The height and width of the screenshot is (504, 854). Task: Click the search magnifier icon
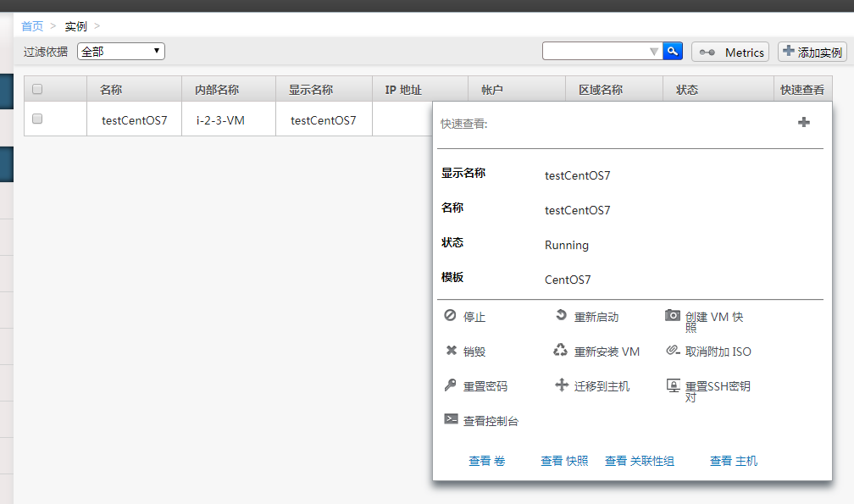[672, 51]
